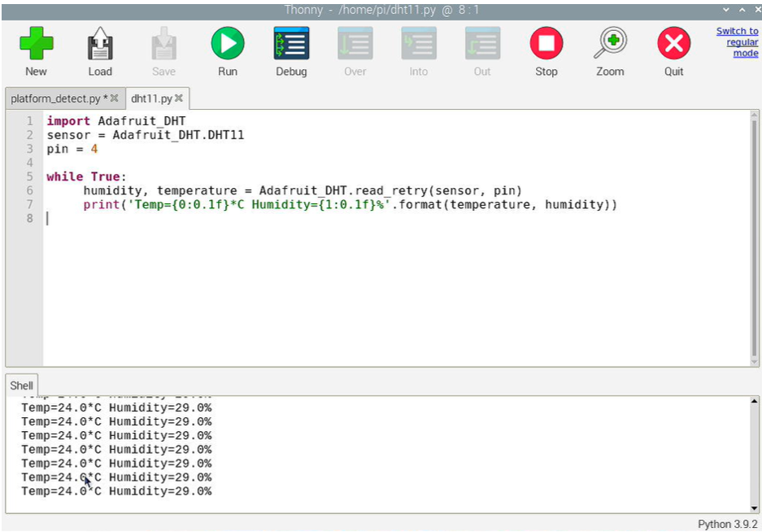Screen dimensions: 762x532
Task: Click the 'import Adafruit_DHT' line
Action: point(116,121)
